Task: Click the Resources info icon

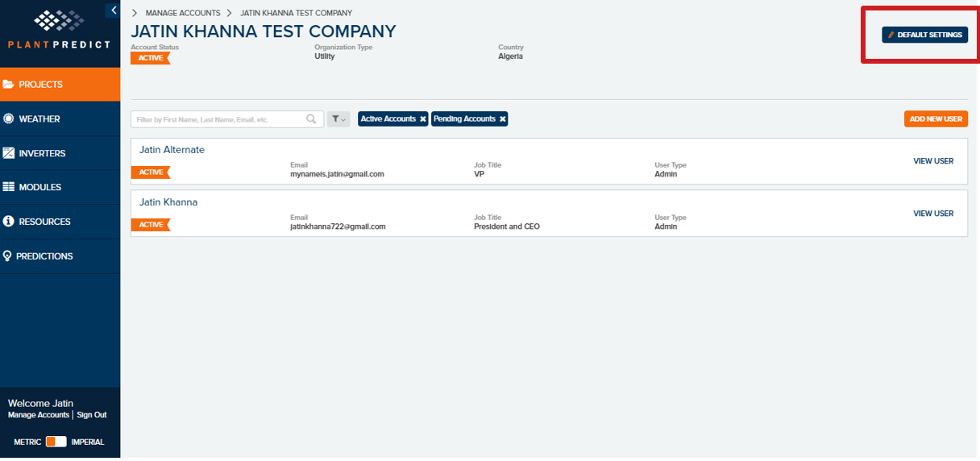Action: [x=9, y=222]
